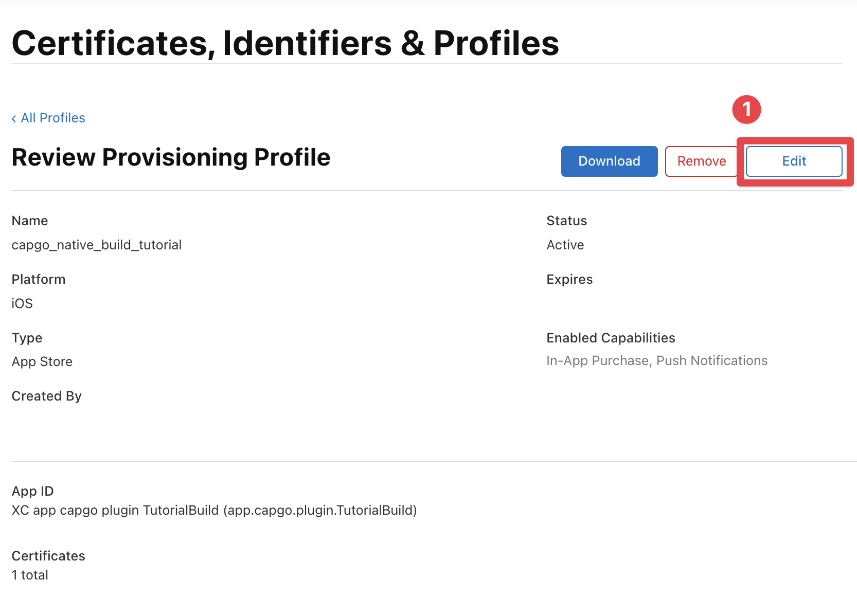Select the Enabled Capabilities label
The height and width of the screenshot is (616, 857).
611,337
